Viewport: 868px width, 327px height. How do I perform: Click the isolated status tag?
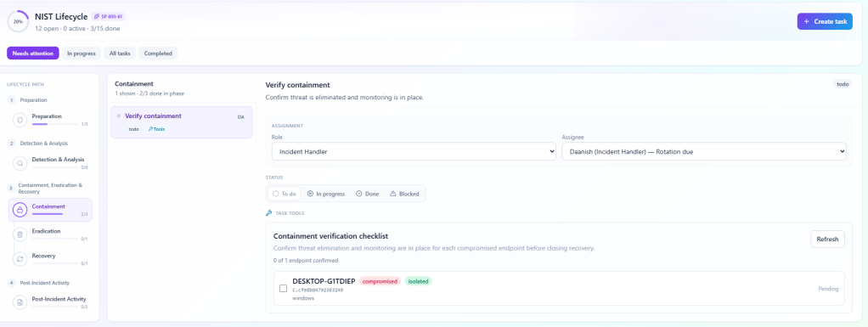(418, 281)
